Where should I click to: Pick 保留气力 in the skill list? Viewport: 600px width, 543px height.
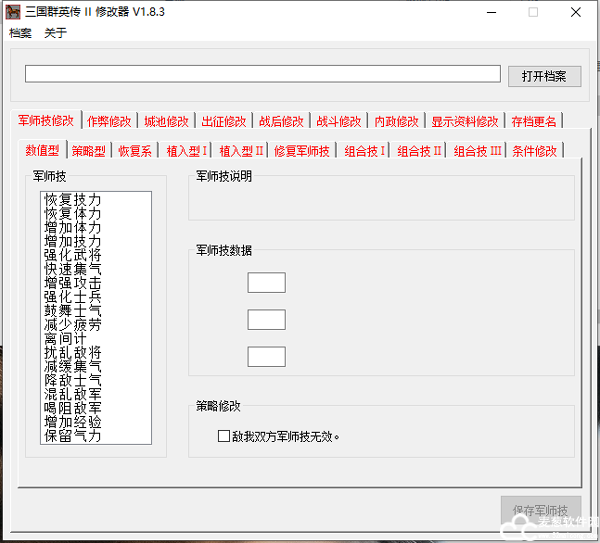pyautogui.click(x=73, y=436)
